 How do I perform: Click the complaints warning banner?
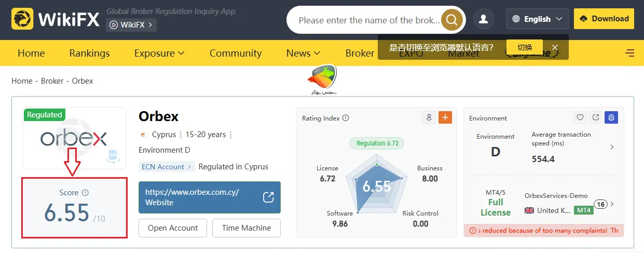[x=544, y=231]
